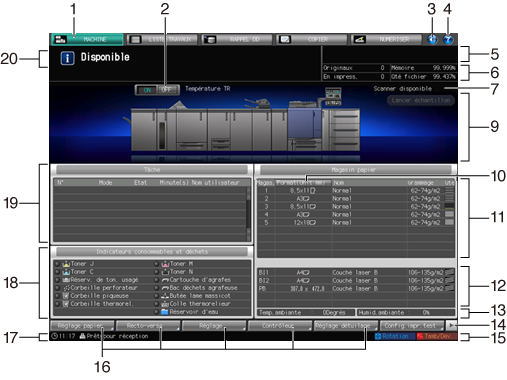
Task: Open the Recto-verso menu button
Action: coord(148,326)
